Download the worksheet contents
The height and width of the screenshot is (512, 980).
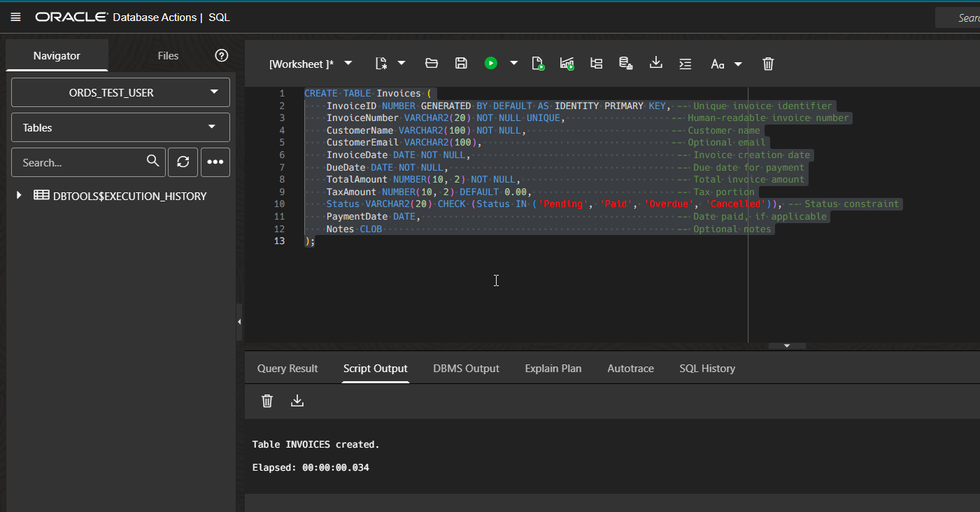click(655, 63)
